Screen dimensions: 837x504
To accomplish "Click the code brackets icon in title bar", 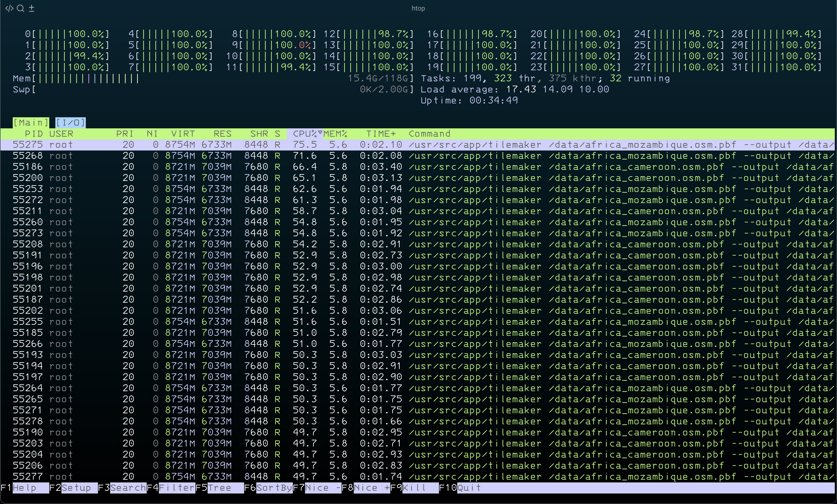I will (9, 8).
